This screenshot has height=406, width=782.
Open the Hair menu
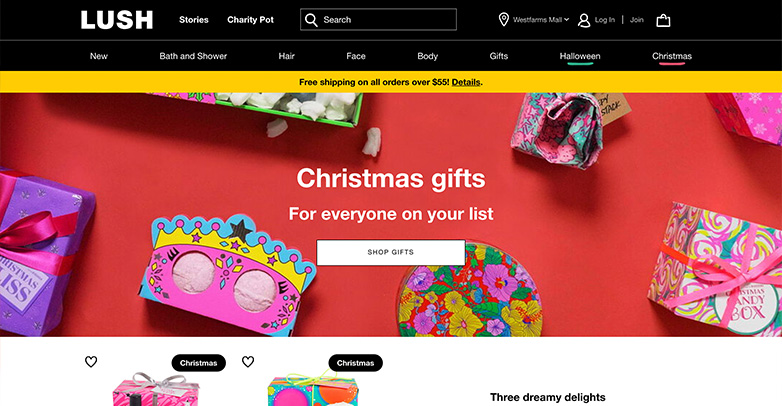coord(287,56)
